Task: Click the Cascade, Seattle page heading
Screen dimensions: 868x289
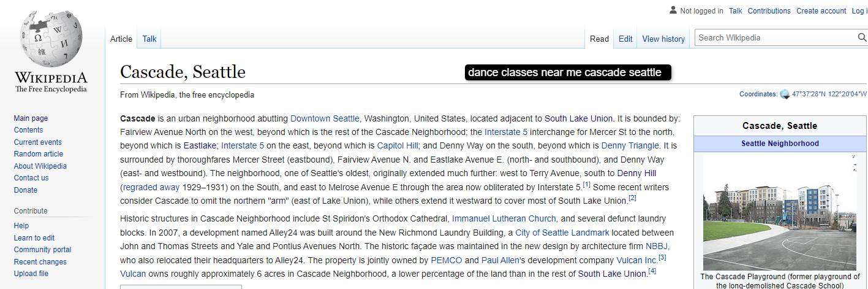Action: pyautogui.click(x=183, y=72)
